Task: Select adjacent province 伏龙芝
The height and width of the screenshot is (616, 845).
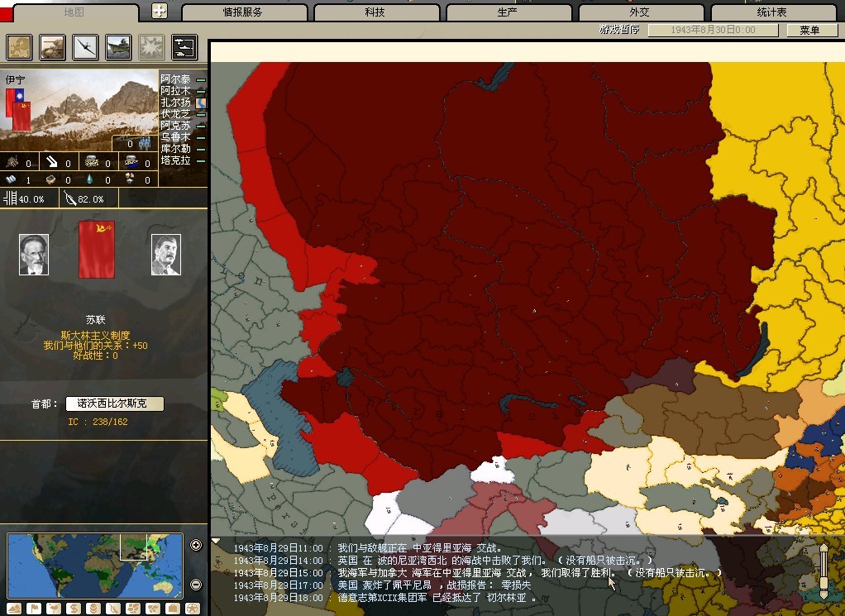Action: (175, 114)
